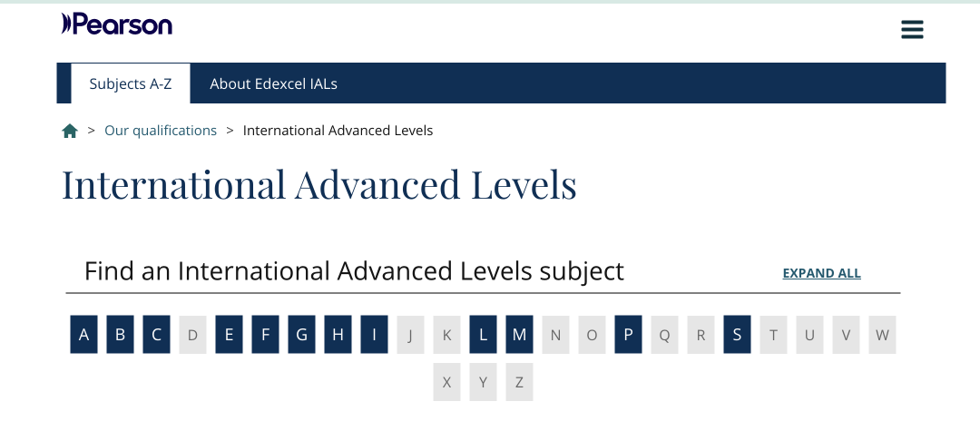This screenshot has height=421, width=980.
Task: Click the International Advanced Levels heading
Action: pos(318,184)
